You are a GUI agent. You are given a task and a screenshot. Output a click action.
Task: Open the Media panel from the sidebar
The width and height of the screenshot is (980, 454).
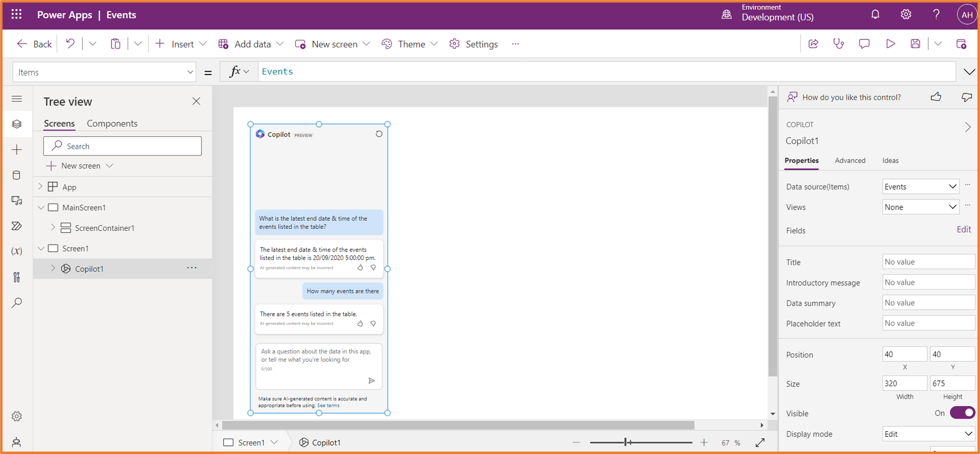[x=17, y=200]
